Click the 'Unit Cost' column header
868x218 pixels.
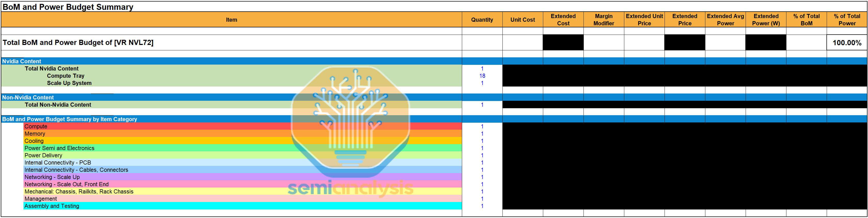coord(523,20)
